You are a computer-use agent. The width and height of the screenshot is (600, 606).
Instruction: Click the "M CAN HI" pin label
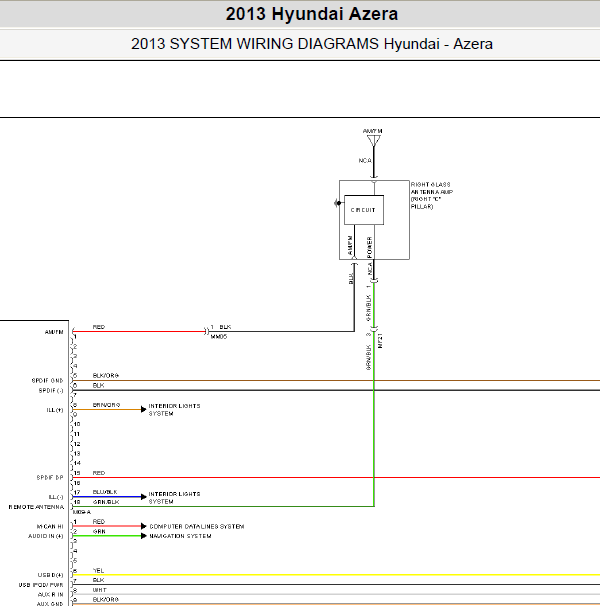[x=50, y=526]
